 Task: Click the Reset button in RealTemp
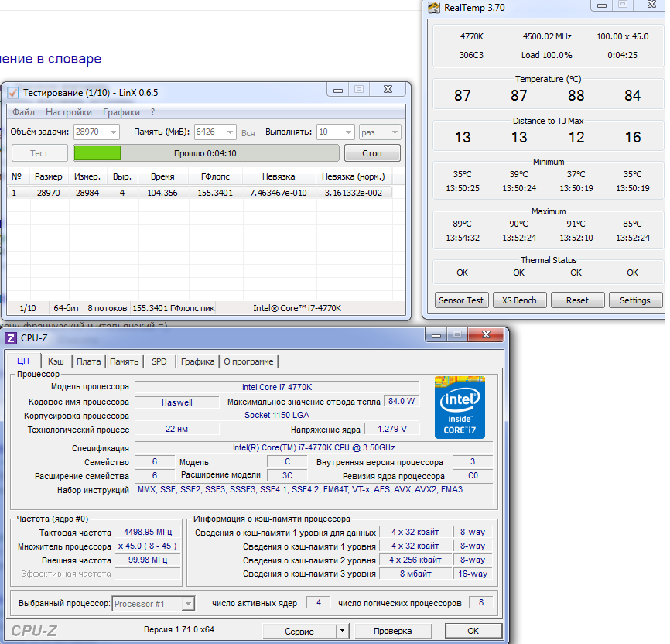(x=577, y=300)
